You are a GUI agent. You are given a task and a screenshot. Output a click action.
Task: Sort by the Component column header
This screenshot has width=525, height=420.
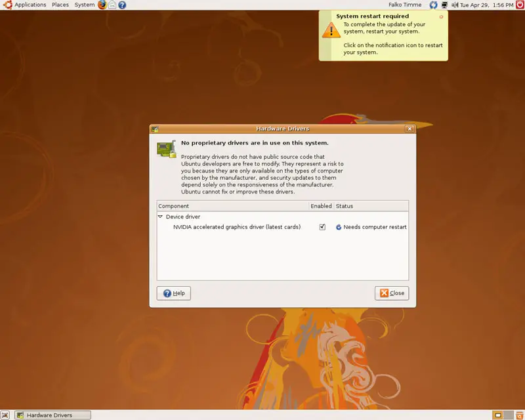click(233, 206)
